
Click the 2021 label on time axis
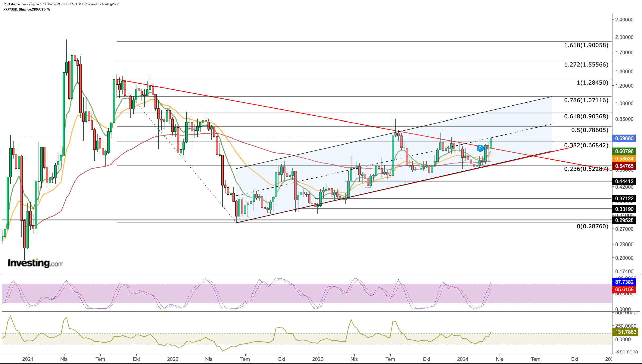(28, 359)
